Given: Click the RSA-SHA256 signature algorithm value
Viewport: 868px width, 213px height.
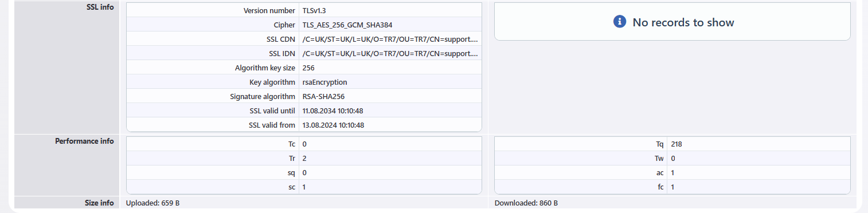Looking at the screenshot, I should [x=323, y=97].
